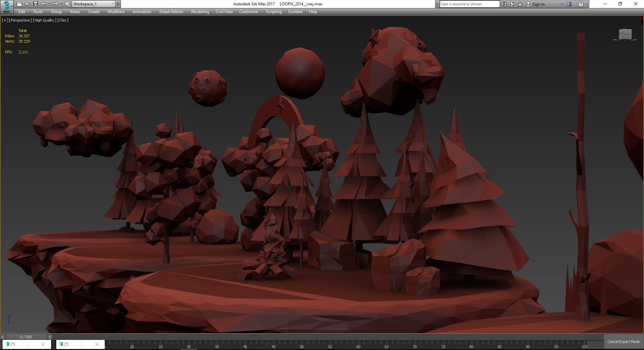644x350 pixels.
Task: Open the 3ds Max application menu button
Action: [x=6, y=6]
